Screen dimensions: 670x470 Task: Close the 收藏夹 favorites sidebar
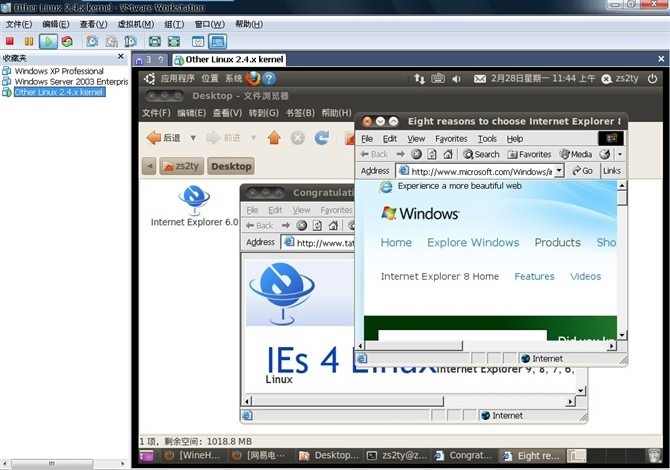click(121, 56)
